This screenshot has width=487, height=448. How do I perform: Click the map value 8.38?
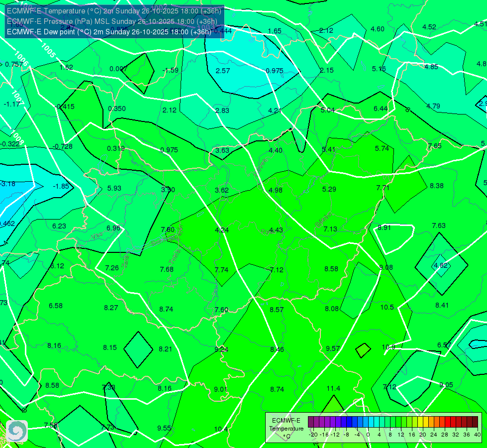coord(436,186)
